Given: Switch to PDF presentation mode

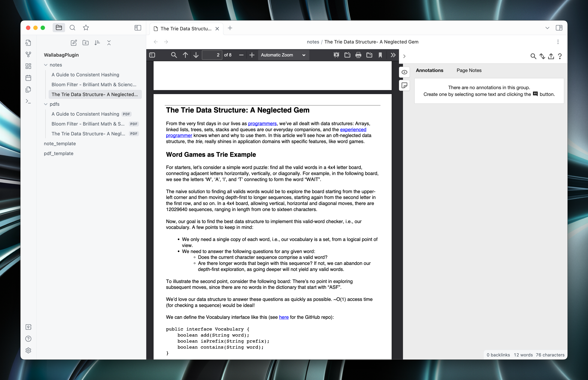Looking at the screenshot, I should [x=336, y=55].
